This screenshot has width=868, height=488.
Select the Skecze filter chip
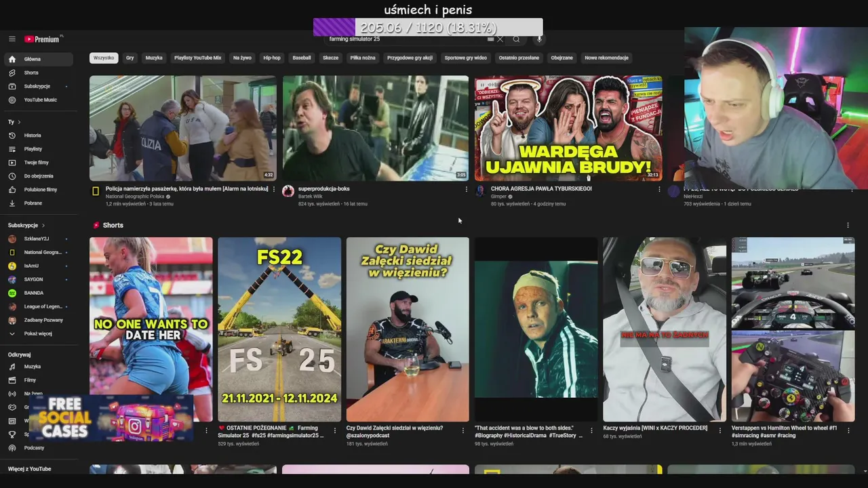click(330, 58)
